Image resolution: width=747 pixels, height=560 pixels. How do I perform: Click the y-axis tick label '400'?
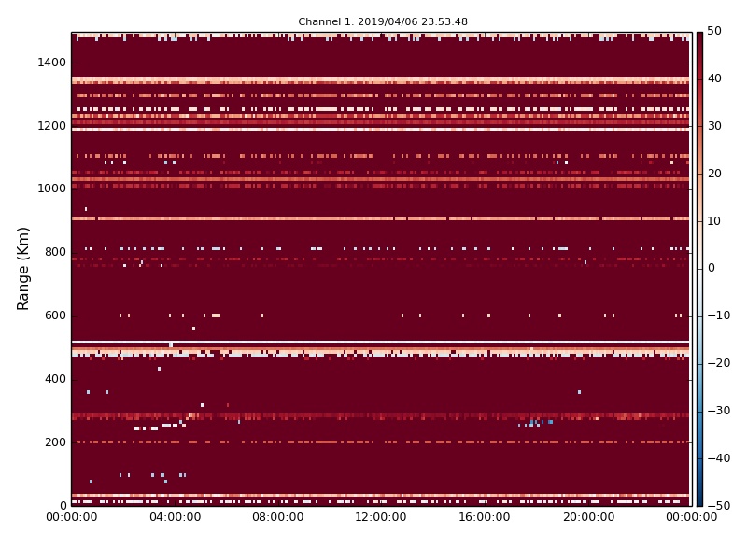[x=55, y=379]
